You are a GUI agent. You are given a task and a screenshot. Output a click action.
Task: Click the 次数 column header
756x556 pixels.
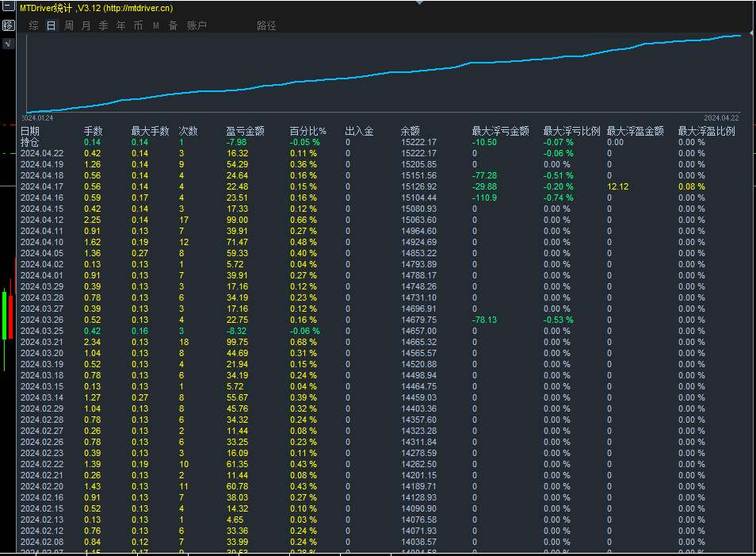tap(188, 132)
